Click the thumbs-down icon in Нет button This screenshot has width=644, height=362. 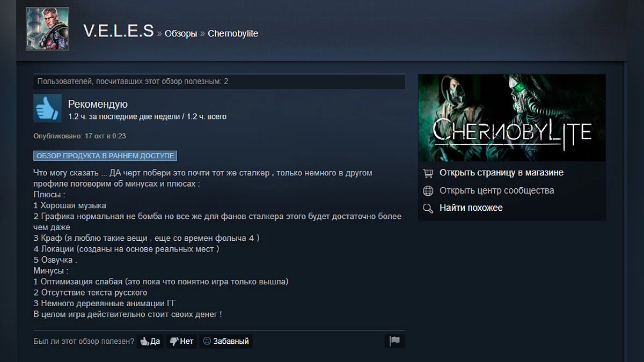point(174,341)
